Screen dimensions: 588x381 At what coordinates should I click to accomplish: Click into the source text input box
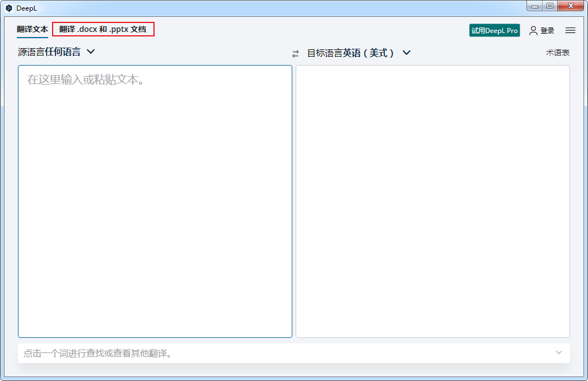(155, 202)
